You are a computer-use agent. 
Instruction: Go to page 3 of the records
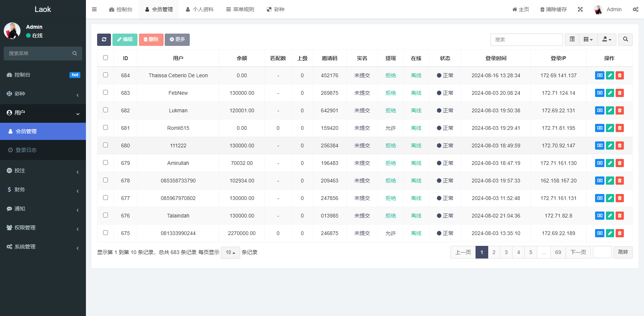coord(506,252)
